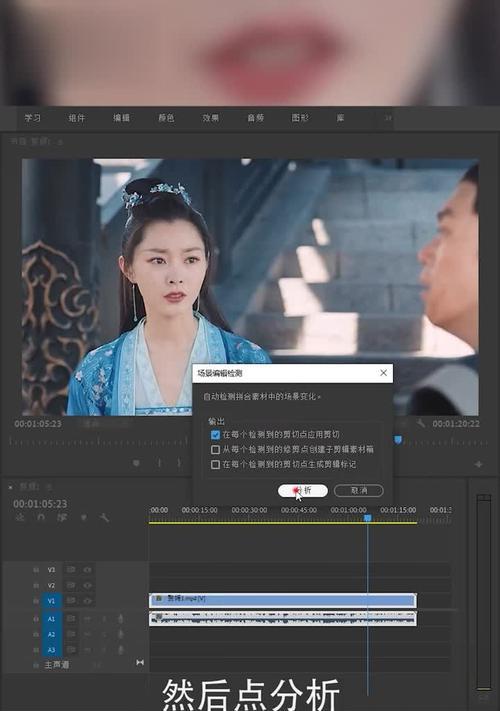Enable 从每个检测到的剪切点创建子剪辑素材箱 checkbox
Image resolution: width=500 pixels, height=711 pixels.
click(x=215, y=449)
